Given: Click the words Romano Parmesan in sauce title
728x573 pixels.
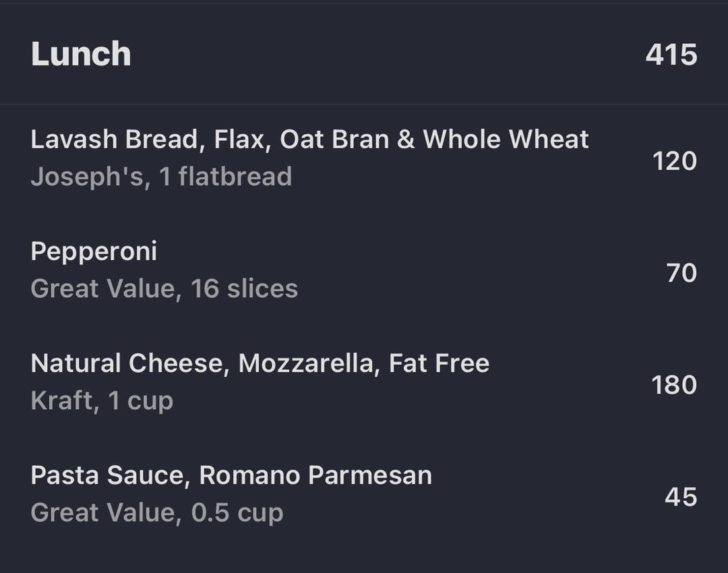Looking at the screenshot, I should [315, 475].
